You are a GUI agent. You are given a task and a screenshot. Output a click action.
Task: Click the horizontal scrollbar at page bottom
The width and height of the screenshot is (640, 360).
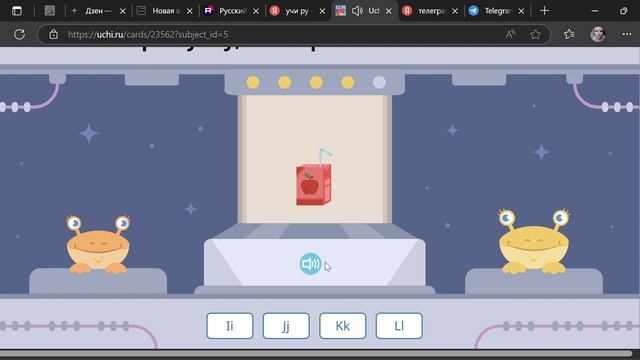[316, 353]
